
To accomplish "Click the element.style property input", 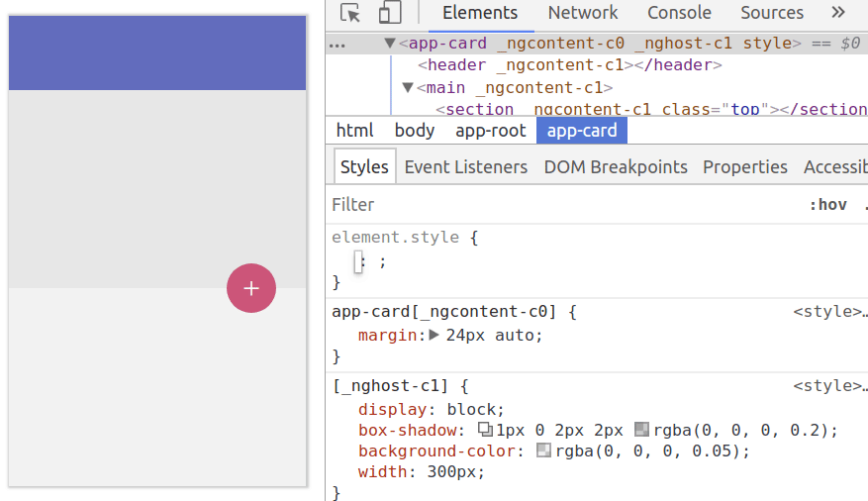I will pyautogui.click(x=358, y=261).
